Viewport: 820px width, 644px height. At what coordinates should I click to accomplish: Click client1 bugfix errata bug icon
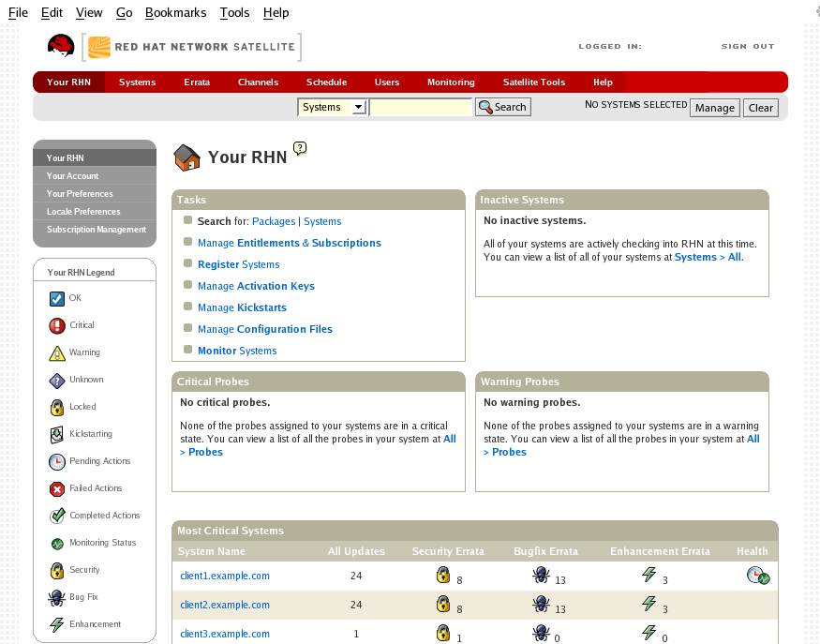pyautogui.click(x=541, y=575)
